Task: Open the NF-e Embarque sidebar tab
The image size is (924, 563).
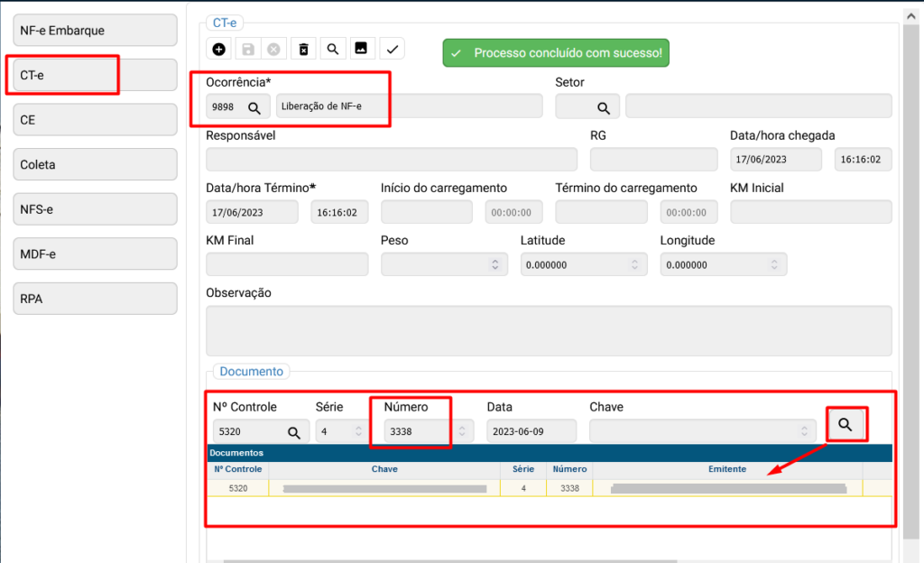Action: [95, 31]
